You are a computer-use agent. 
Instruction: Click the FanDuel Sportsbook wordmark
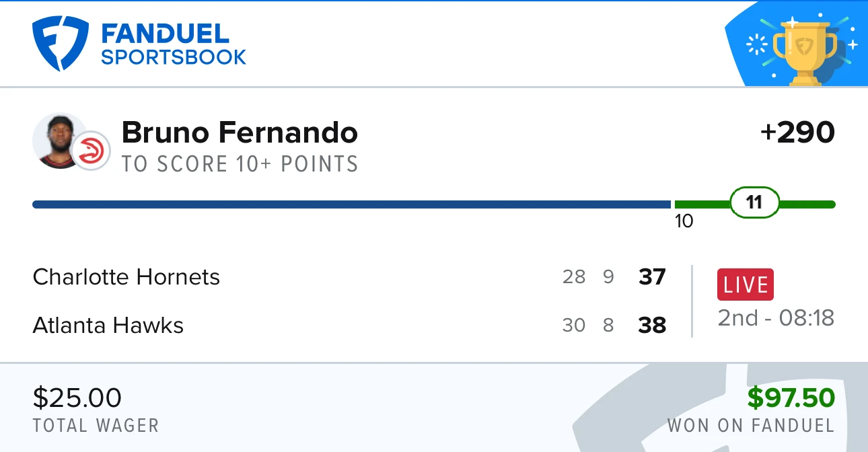coord(174,44)
